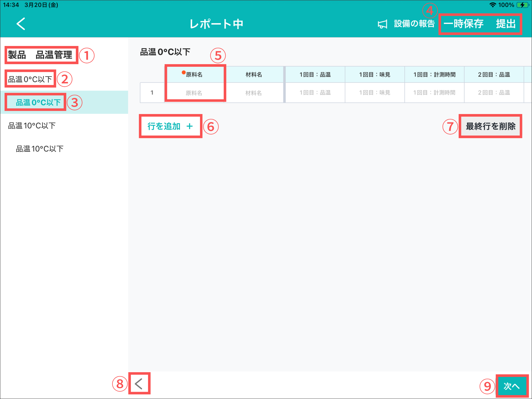This screenshot has width=532, height=399.
Task: Tap the Wi-Fi status icon
Action: pos(492,5)
